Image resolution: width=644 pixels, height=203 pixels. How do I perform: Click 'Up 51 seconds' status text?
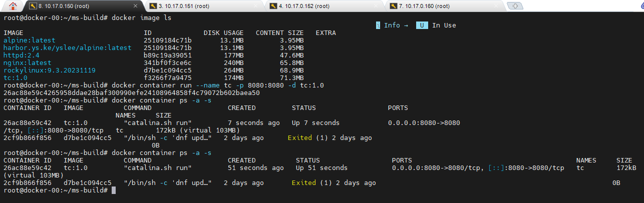pos(322,167)
